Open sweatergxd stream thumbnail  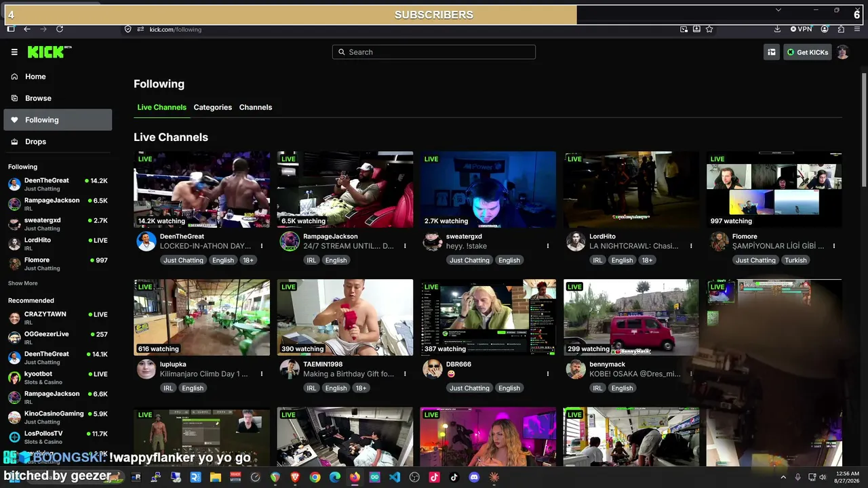488,190
